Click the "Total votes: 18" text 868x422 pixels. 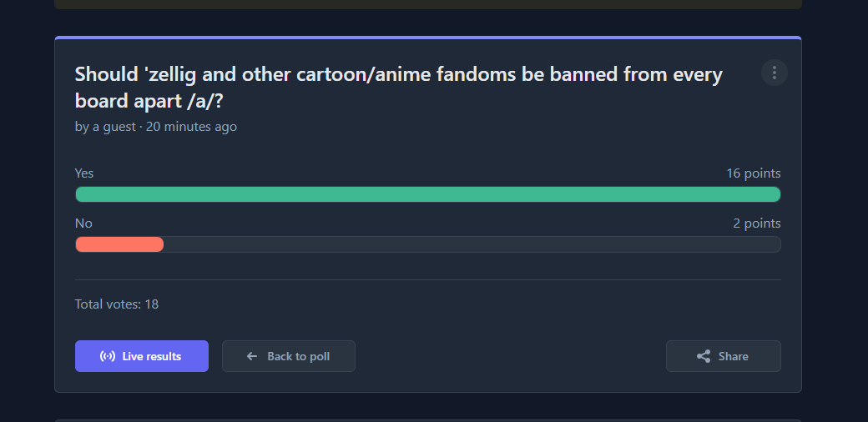[117, 304]
